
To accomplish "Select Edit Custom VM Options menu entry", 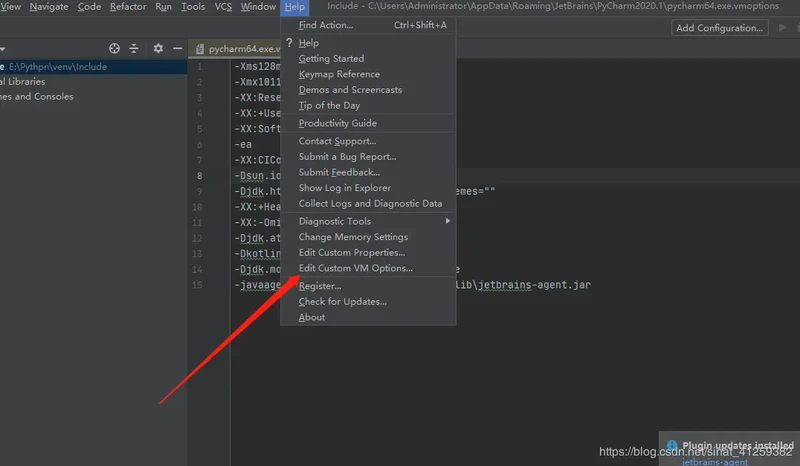I will 355,268.
